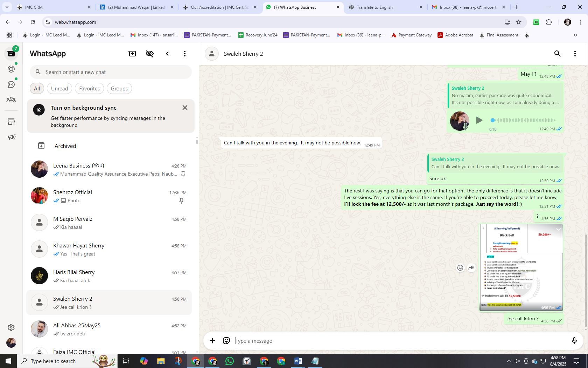This screenshot has width=588, height=368.
Task: React to image with emoji icon
Action: click(x=460, y=268)
